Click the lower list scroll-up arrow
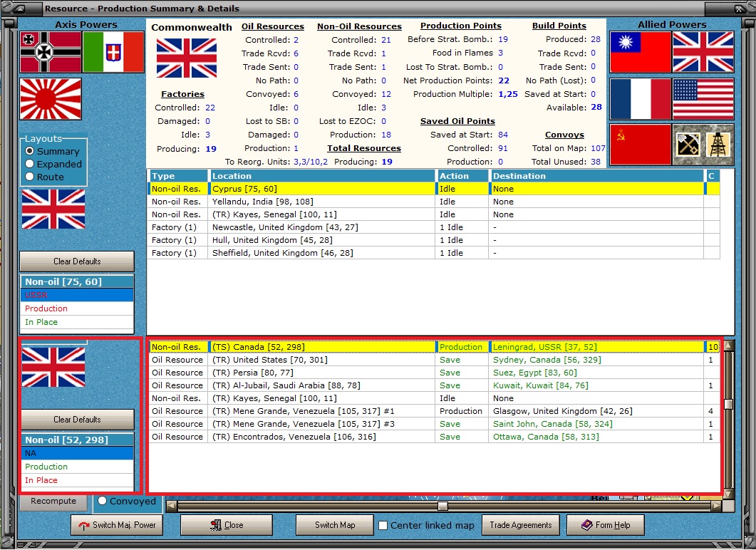This screenshot has width=756, height=550. [x=728, y=345]
